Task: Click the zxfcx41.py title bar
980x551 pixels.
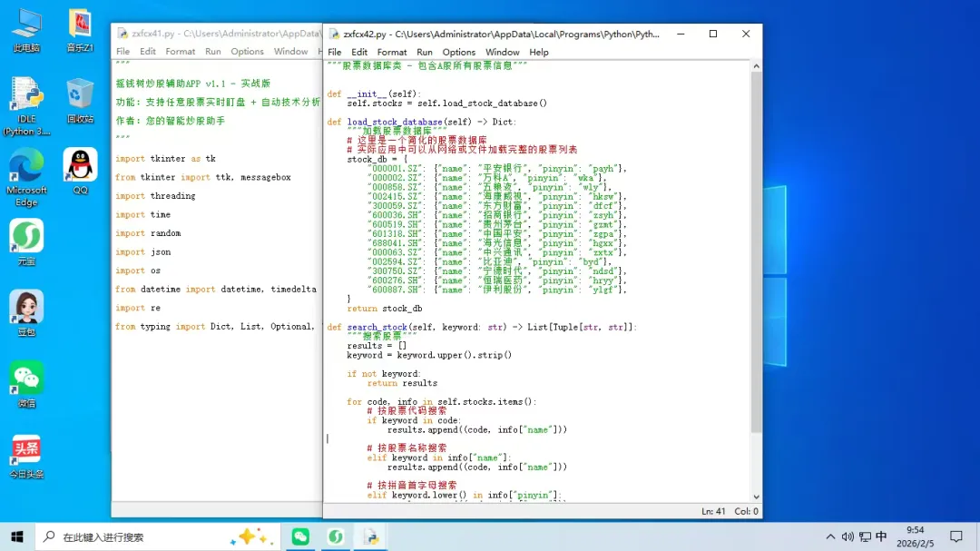Action: click(219, 34)
